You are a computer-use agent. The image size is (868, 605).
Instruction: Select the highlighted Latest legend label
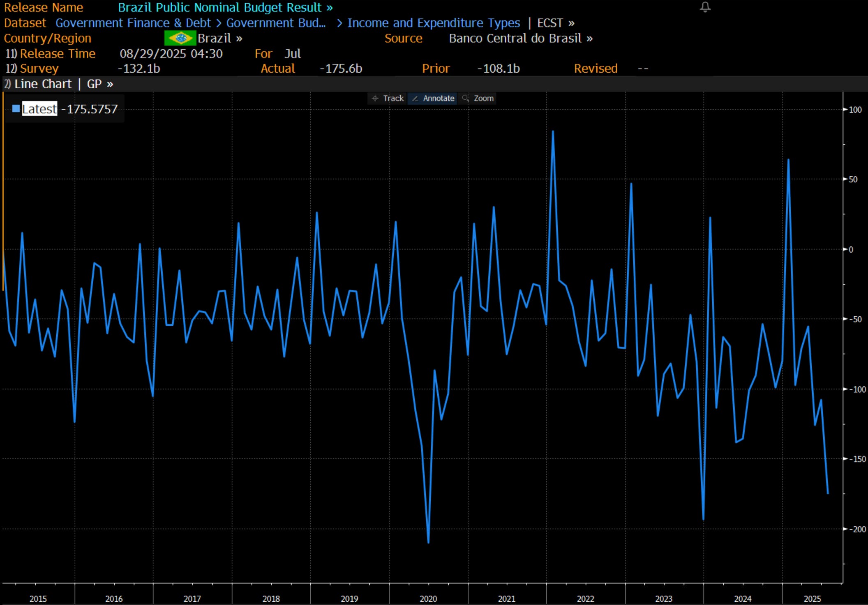(x=39, y=109)
